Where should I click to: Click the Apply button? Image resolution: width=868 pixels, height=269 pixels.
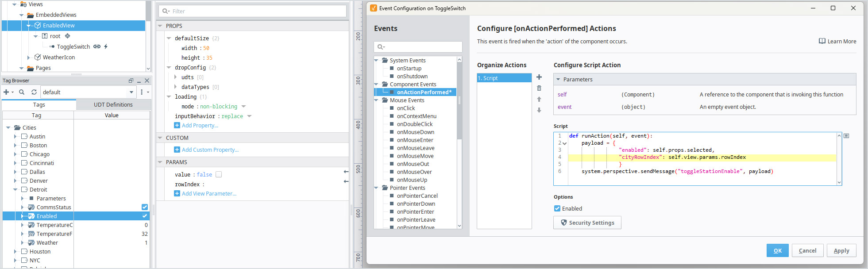tap(841, 250)
